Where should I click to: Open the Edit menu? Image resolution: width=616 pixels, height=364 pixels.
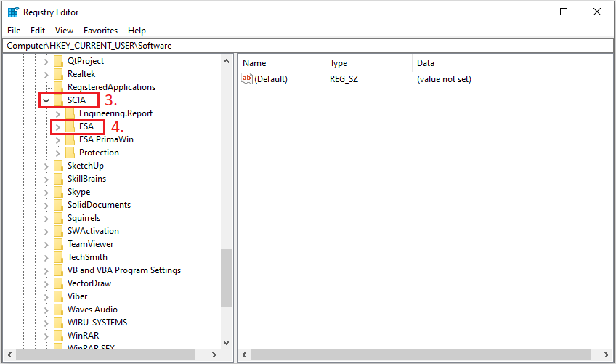(38, 31)
